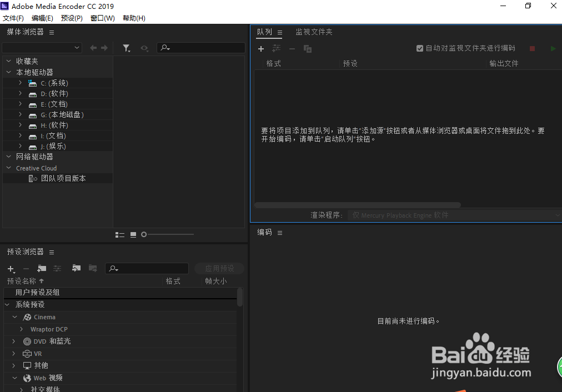Image resolution: width=562 pixels, height=392 pixels.
Task: Collapse the Creative Cloud section
Action: point(8,168)
